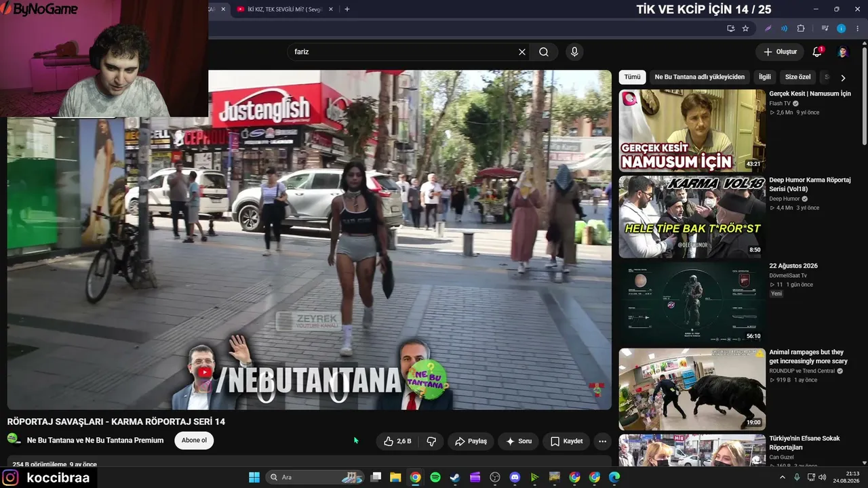Show more filter chips with right arrow

pyautogui.click(x=843, y=78)
